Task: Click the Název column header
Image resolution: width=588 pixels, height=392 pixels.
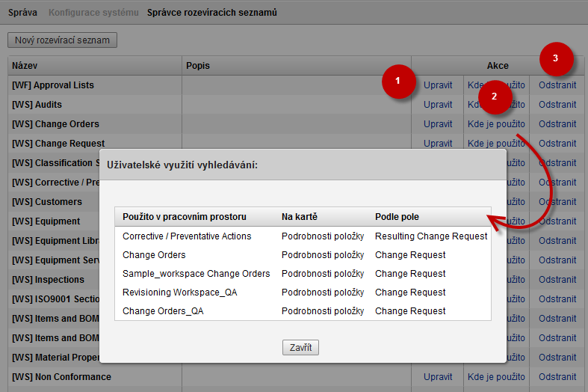Action: 25,66
